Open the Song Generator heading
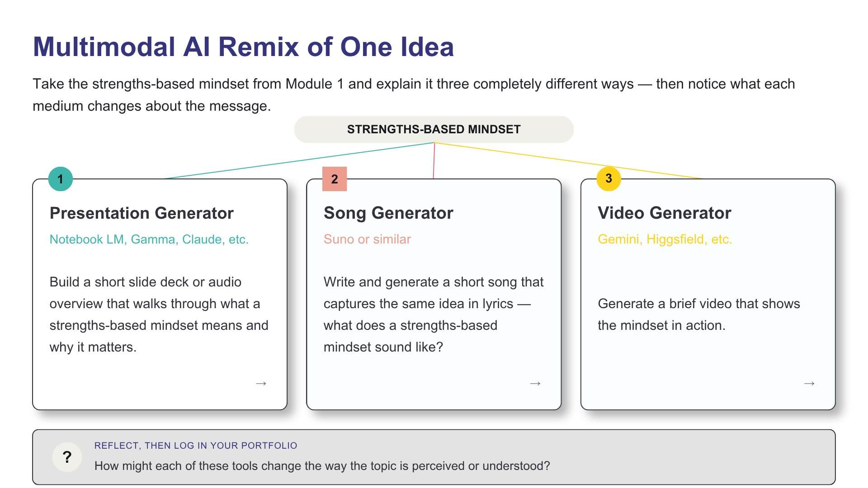 pyautogui.click(x=388, y=213)
